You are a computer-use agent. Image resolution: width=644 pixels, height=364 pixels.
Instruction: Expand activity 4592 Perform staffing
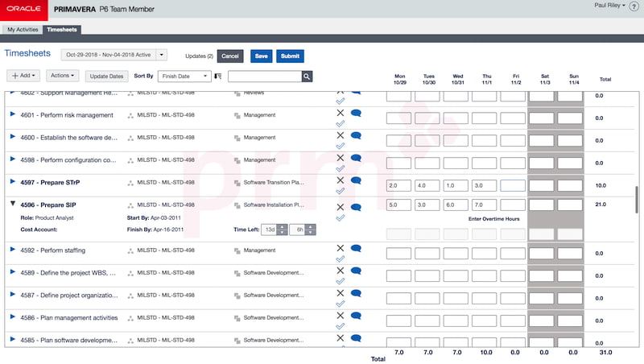tap(12, 250)
